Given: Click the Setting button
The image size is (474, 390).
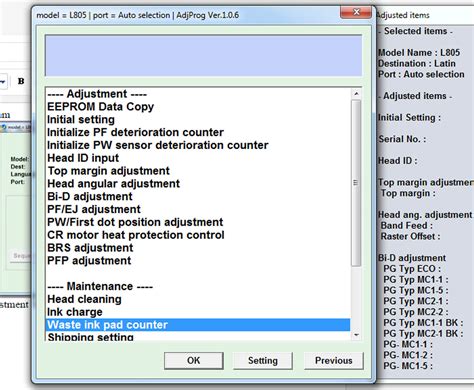Looking at the screenshot, I should click(263, 361).
